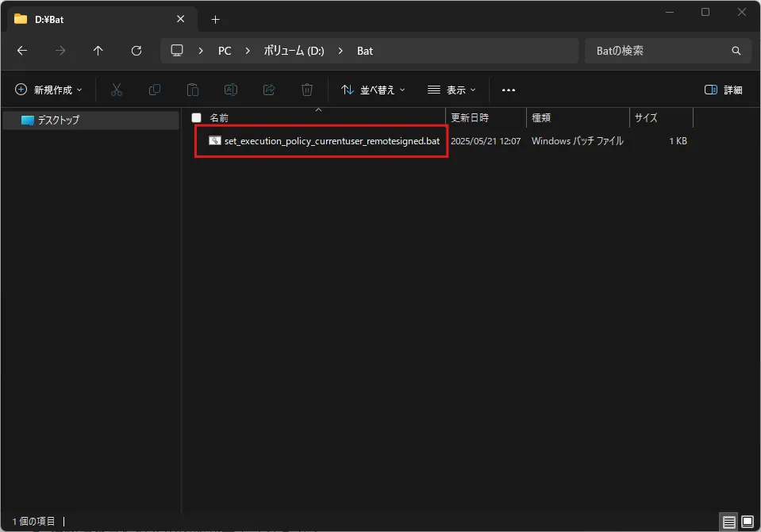Click the Paste clipboard icon

[x=193, y=90]
